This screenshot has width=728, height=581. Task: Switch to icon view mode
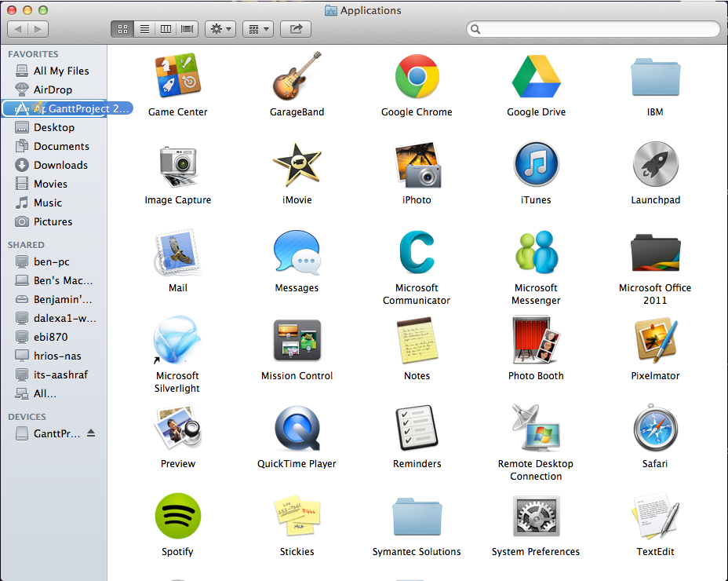click(x=122, y=29)
